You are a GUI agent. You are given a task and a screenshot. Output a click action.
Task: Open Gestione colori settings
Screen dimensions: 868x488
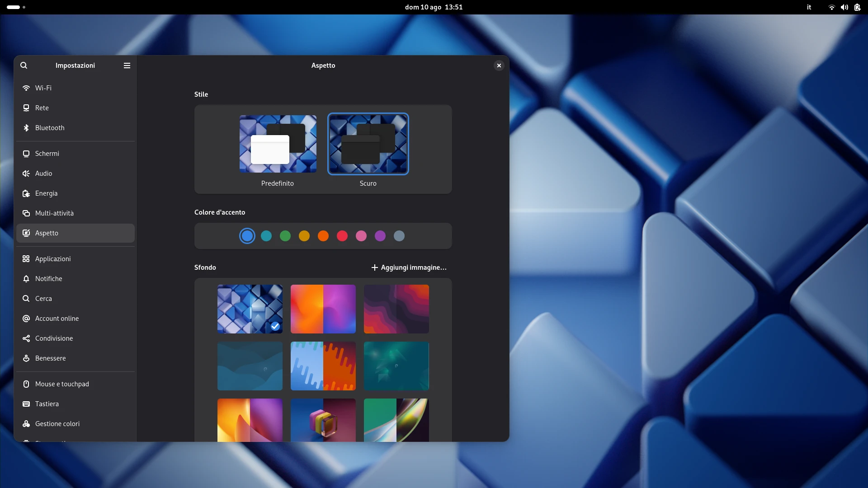pos(75,424)
